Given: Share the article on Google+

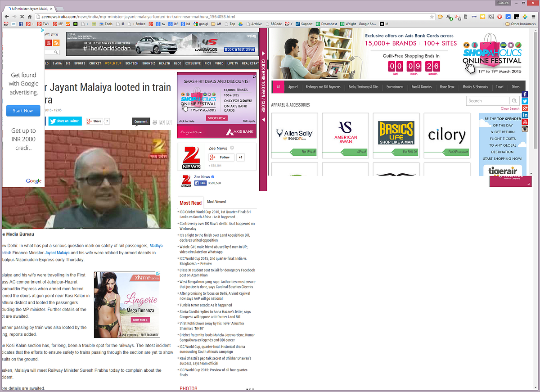Looking at the screenshot, I should 94,121.
